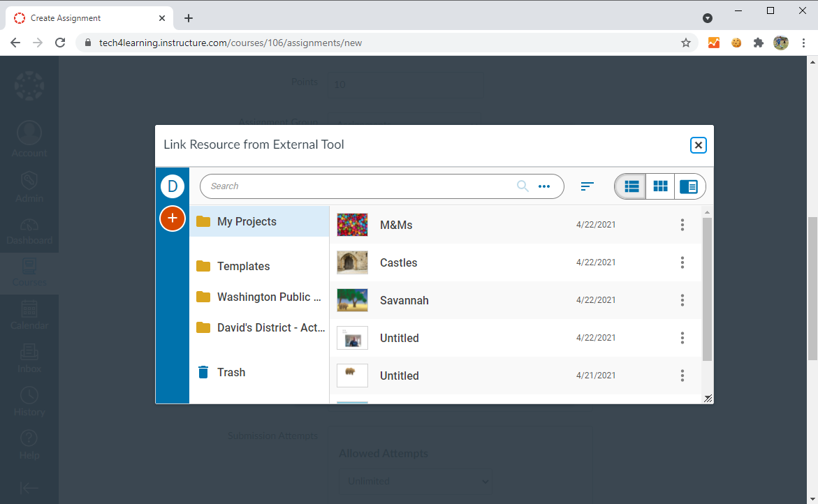
Task: Click the My Projects folder icon
Action: click(x=203, y=221)
